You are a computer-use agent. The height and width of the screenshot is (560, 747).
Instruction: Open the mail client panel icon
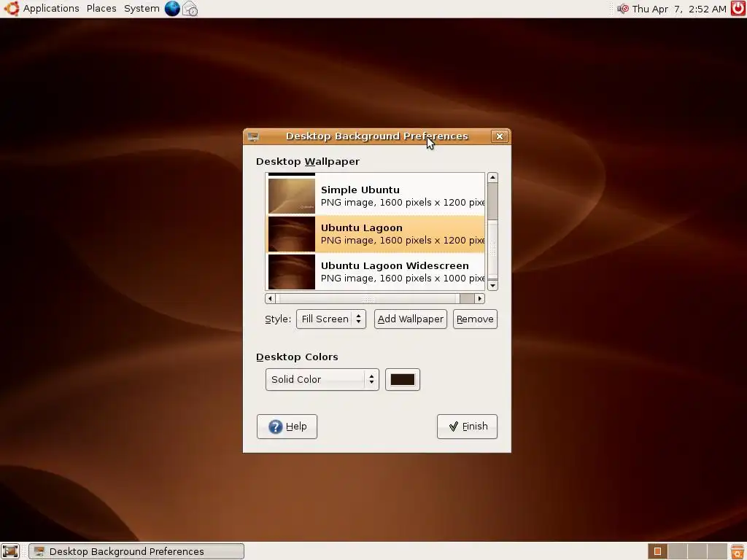tap(190, 9)
